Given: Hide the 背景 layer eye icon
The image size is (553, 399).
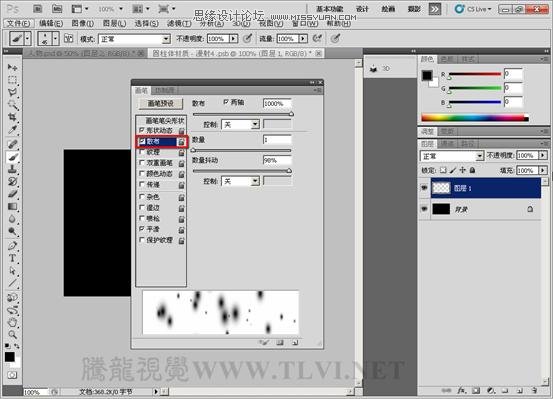Looking at the screenshot, I should click(x=424, y=209).
